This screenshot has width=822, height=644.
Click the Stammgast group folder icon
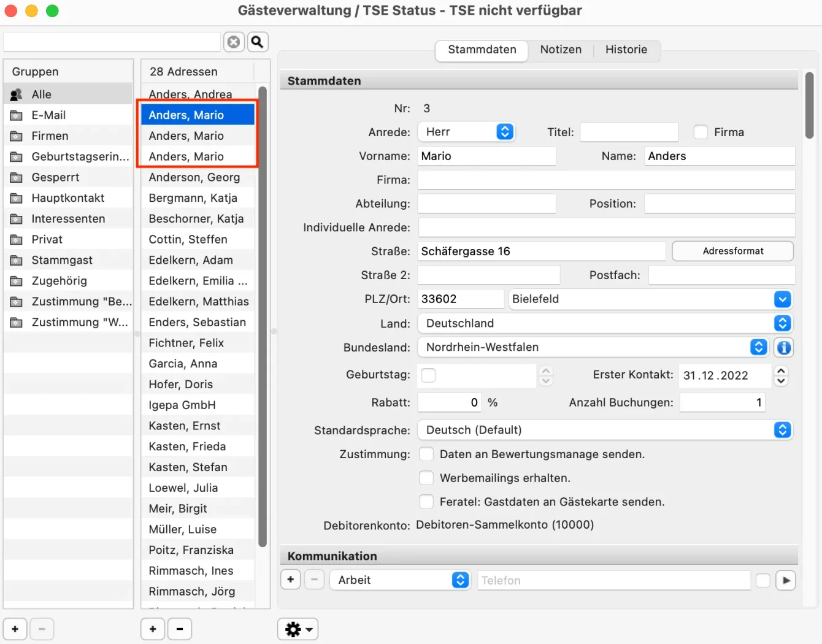coord(17,260)
